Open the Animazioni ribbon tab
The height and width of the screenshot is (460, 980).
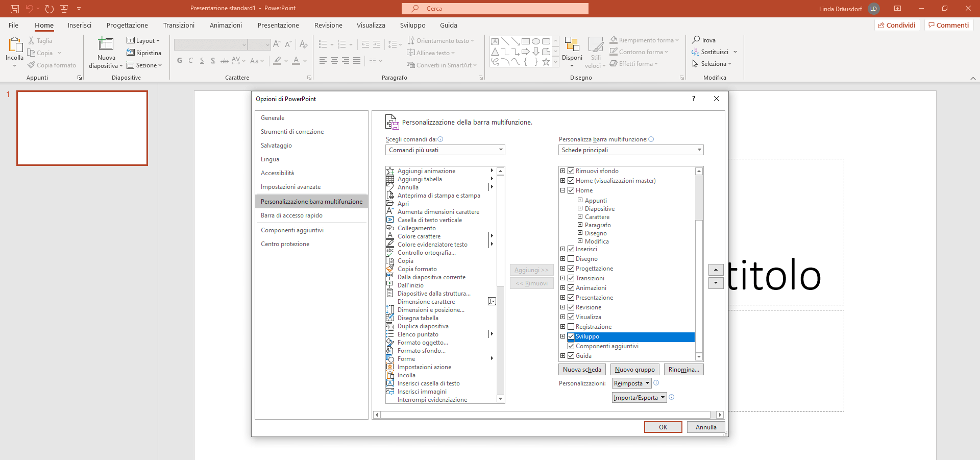point(226,25)
